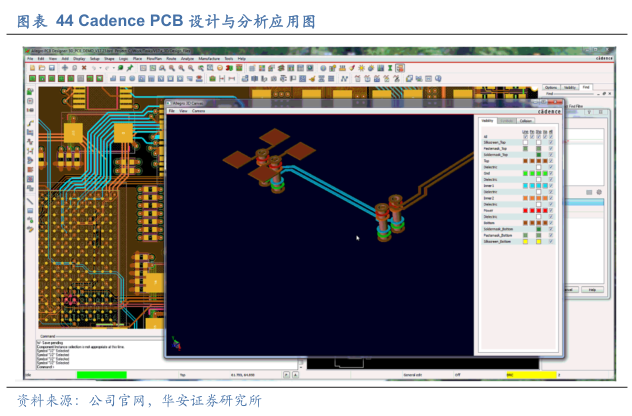Click the New file icon in toolbar
The height and width of the screenshot is (416, 632).
pyautogui.click(x=30, y=68)
